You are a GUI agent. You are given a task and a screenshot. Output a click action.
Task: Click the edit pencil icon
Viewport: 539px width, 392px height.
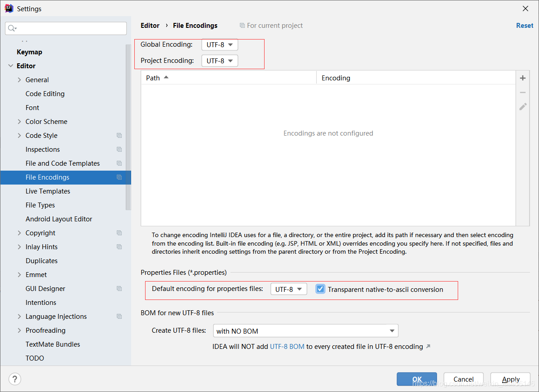tap(523, 106)
